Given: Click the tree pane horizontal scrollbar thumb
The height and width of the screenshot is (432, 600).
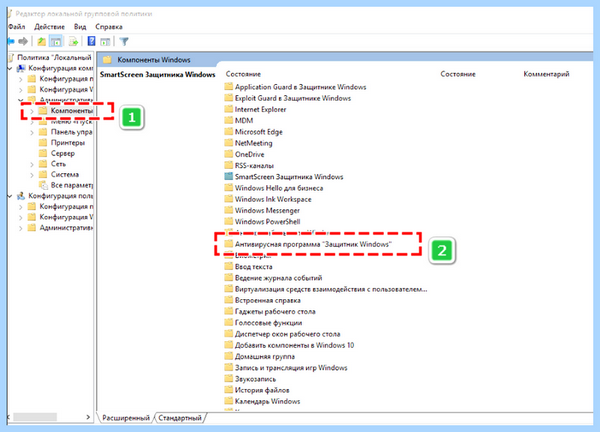Looking at the screenshot, I should click(x=35, y=417).
